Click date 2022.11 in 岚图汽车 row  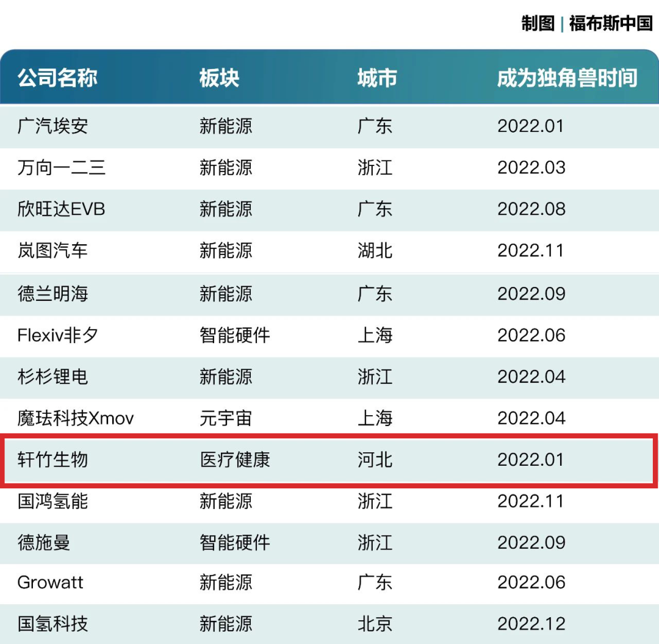pyautogui.click(x=530, y=250)
